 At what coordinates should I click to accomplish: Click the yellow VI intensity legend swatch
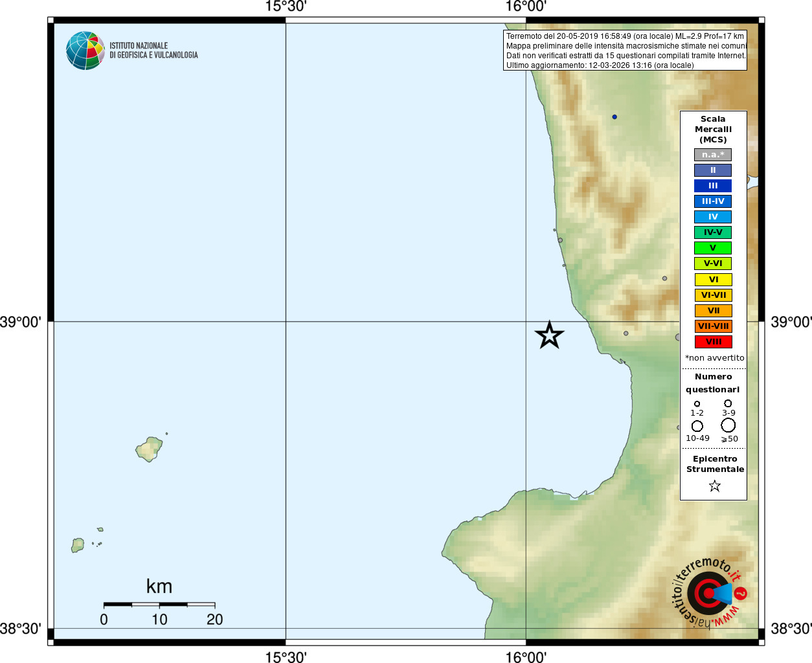pyautogui.click(x=713, y=280)
